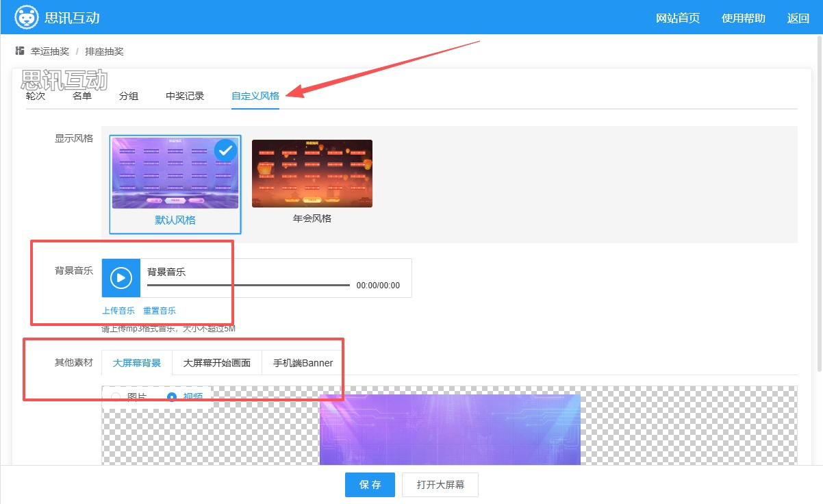Select the 大屏幕开始画面 tab
Viewport: 823px width, 504px height.
(217, 363)
